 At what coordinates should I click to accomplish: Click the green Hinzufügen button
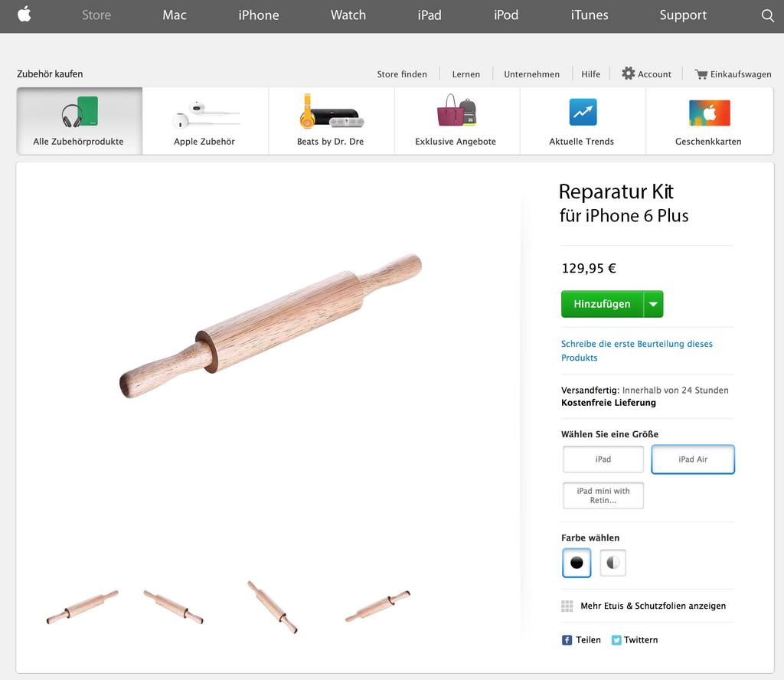tap(602, 304)
